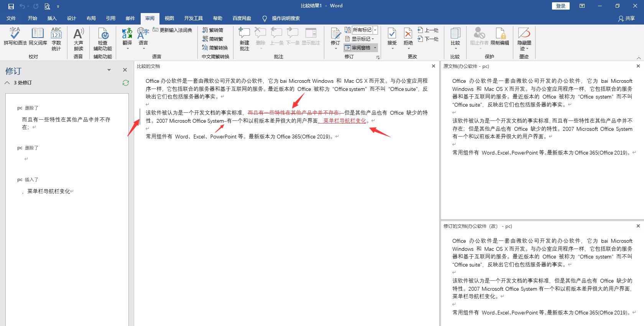Open revisions pane options dropdown arrow

tap(109, 70)
